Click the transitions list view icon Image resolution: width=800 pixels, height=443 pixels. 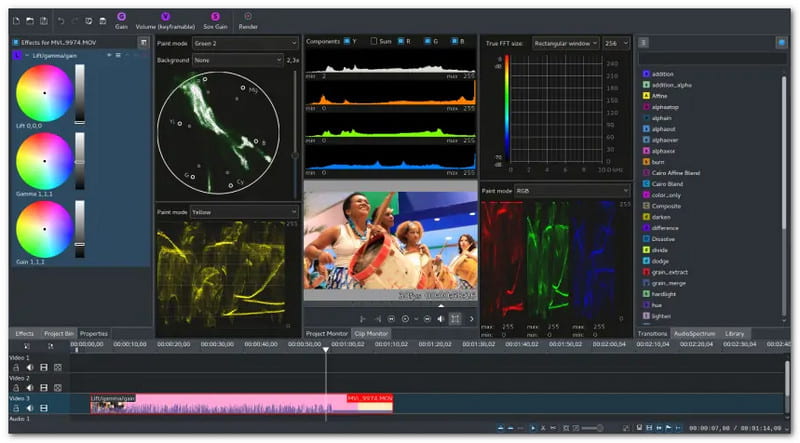coord(643,42)
